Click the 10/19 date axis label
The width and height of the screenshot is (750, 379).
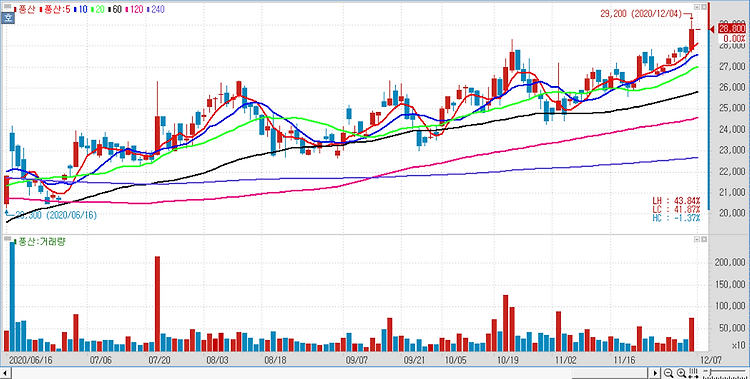tap(509, 359)
